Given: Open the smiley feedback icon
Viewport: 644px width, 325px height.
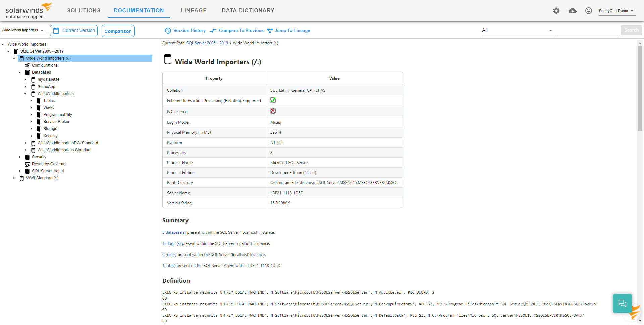Looking at the screenshot, I should coord(589,11).
